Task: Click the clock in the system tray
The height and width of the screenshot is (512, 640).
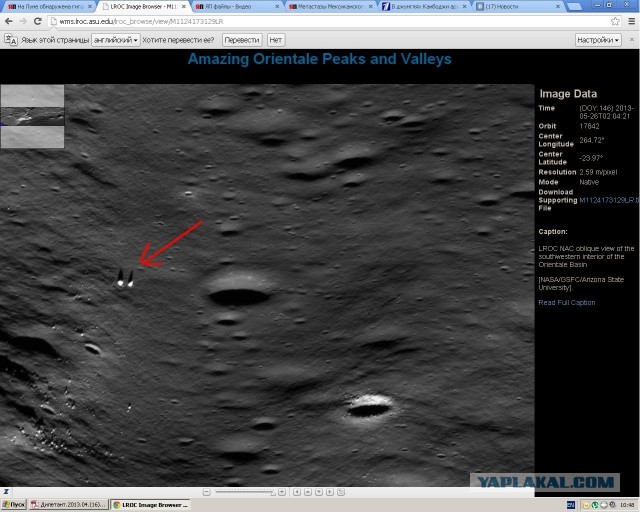Action: 627,505
